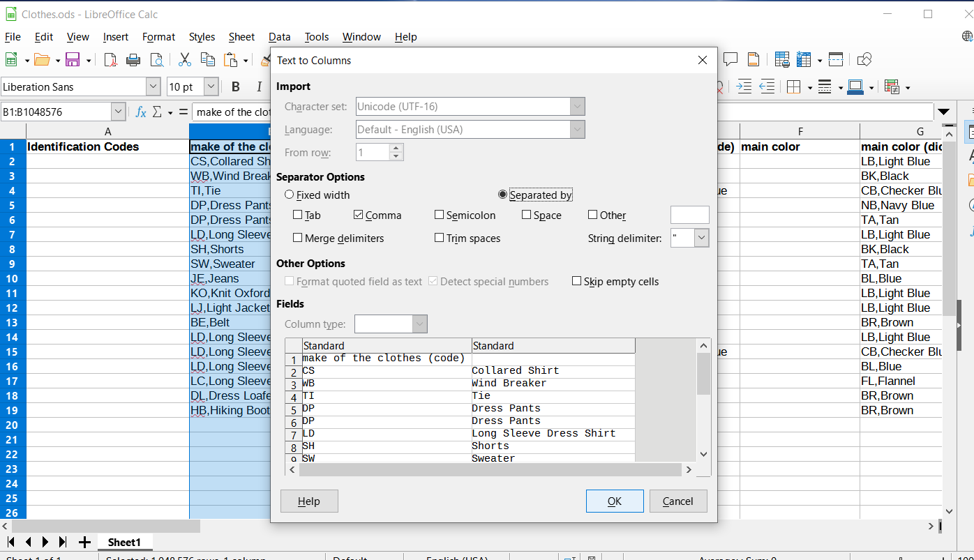Add a new sheet with the plus icon
The width and height of the screenshot is (974, 560).
tap(84, 542)
